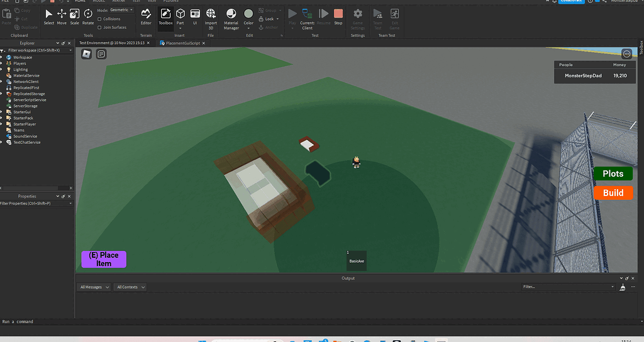Click the green Plots button

point(613,174)
